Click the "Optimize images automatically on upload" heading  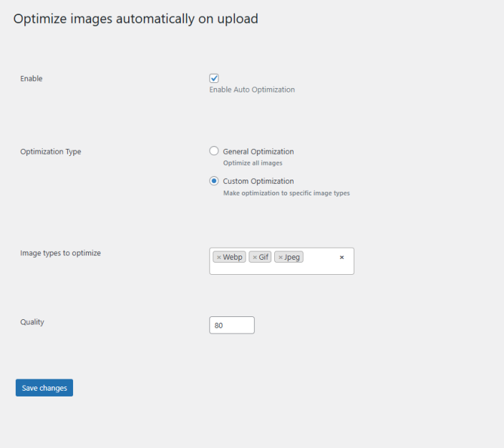(136, 19)
